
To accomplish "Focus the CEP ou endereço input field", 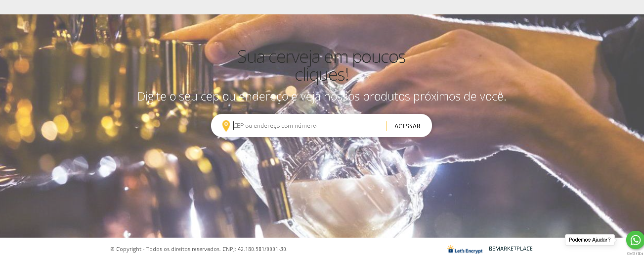I will 307,126.
